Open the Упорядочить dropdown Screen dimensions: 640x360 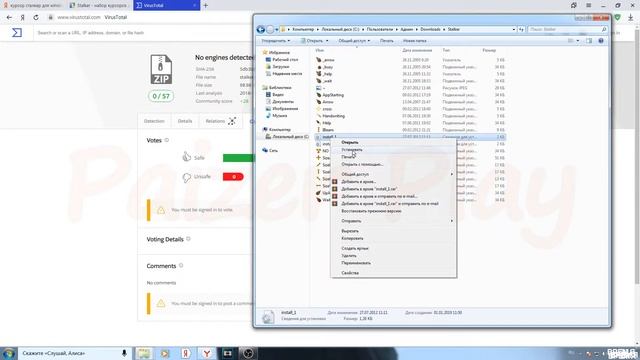[276, 41]
